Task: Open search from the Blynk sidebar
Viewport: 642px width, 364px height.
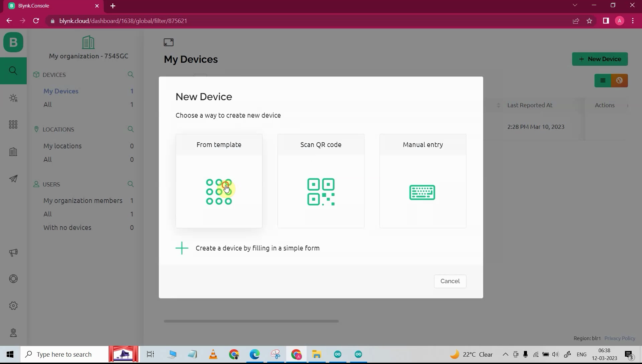Action: click(x=13, y=70)
